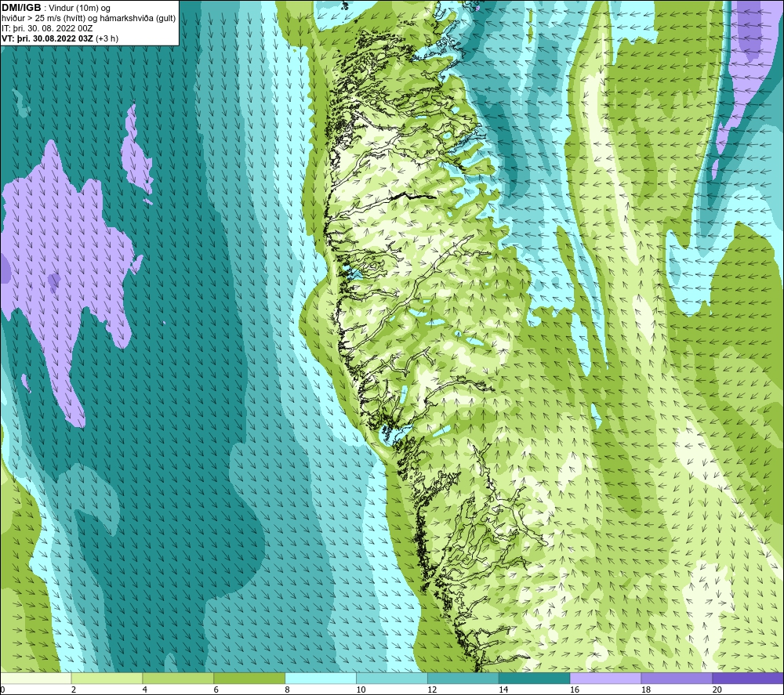This screenshot has width=784, height=695.
Task: Click the scale label '6'
Action: (216, 690)
